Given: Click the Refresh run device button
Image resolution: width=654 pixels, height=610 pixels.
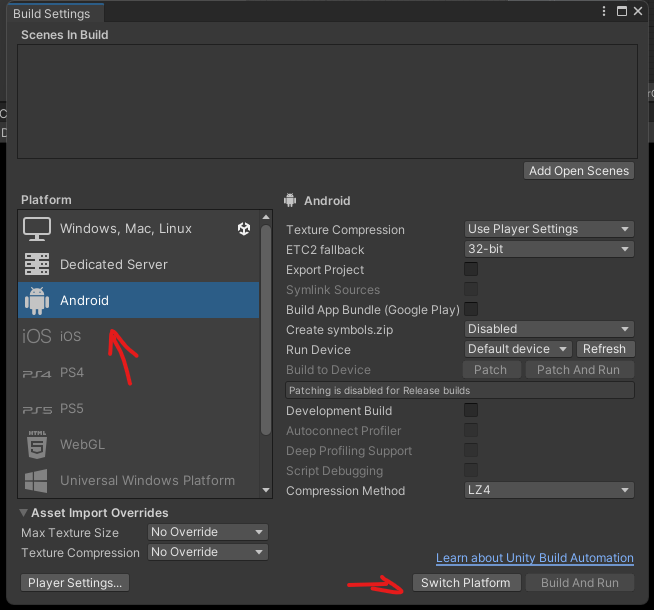Looking at the screenshot, I should (x=605, y=349).
